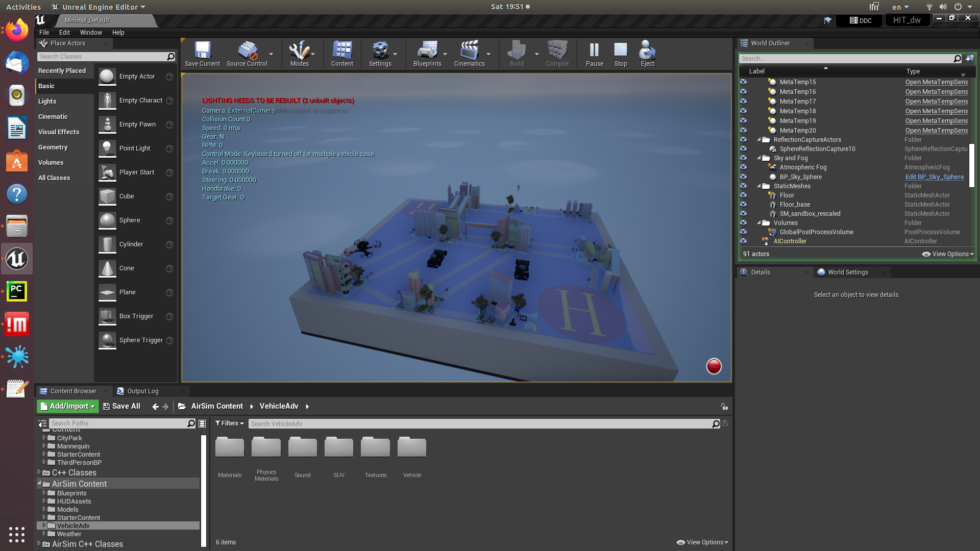Viewport: 980px width, 551px height.
Task: Select the Cube shape icon
Action: 107,196
